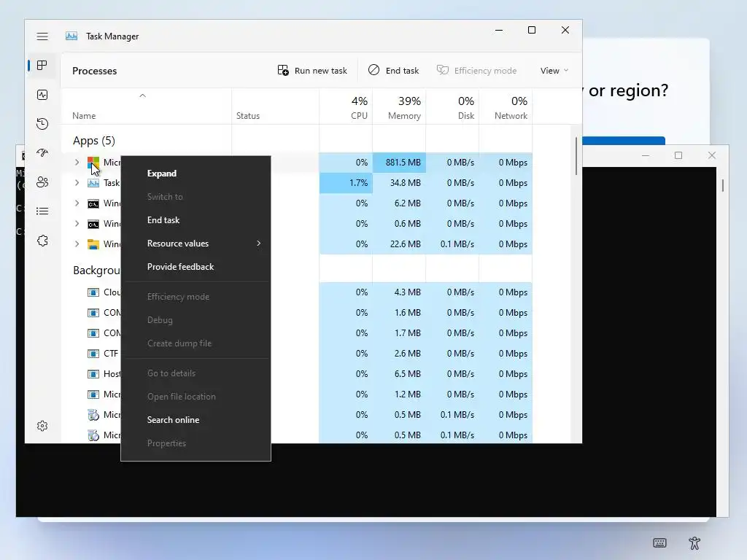Click the Apps (5) group heading
This screenshot has height=560, width=747.
coord(94,141)
